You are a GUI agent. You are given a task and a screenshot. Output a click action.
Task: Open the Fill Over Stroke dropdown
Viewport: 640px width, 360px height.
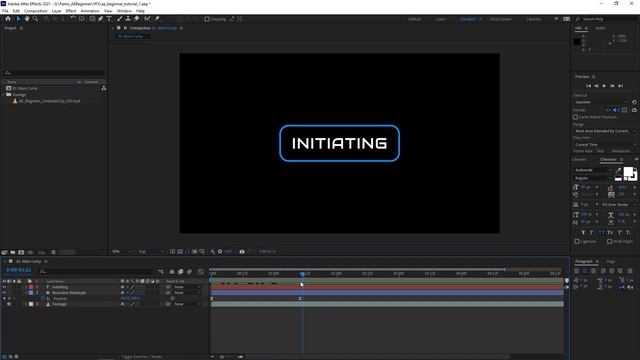click(618, 204)
